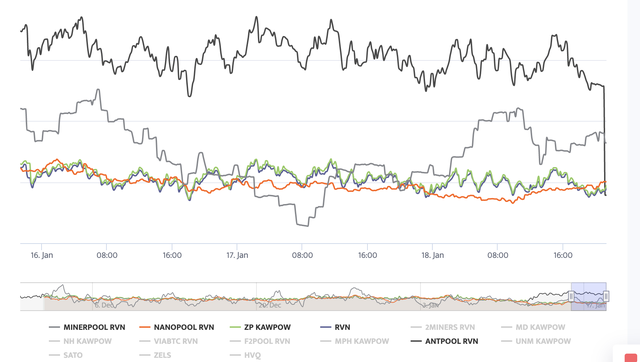The height and width of the screenshot is (362, 640).
Task: Click the highlighted navigator selection window
Action: pyautogui.click(x=589, y=296)
